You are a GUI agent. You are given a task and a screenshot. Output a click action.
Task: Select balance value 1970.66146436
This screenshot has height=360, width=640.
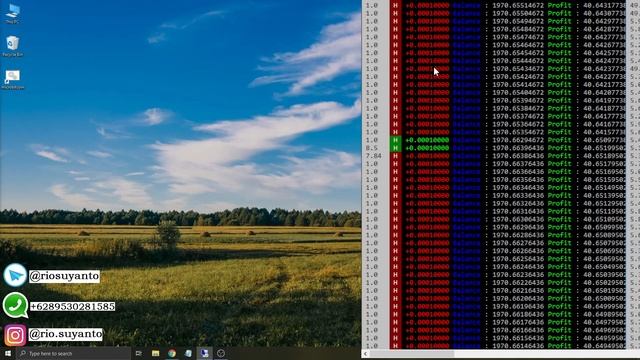[x=518, y=346]
